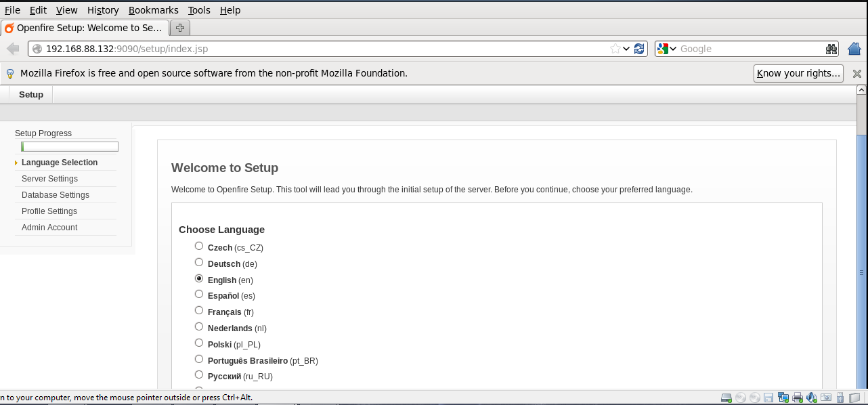This screenshot has width=868, height=405.
Task: Click the Setup tab
Action: click(x=31, y=95)
